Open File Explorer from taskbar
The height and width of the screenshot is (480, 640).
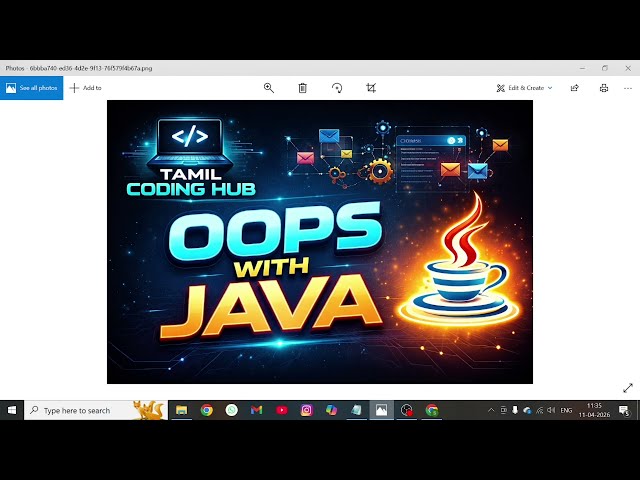point(182,410)
